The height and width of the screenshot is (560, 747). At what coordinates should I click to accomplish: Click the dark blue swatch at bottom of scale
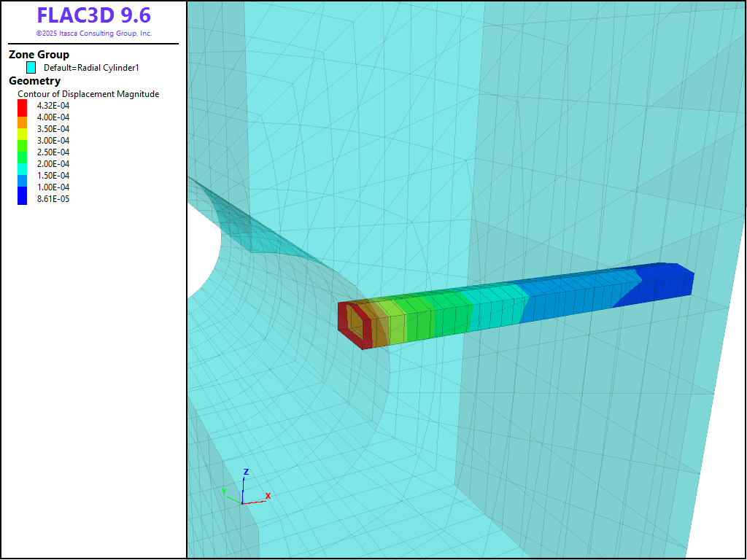(22, 196)
